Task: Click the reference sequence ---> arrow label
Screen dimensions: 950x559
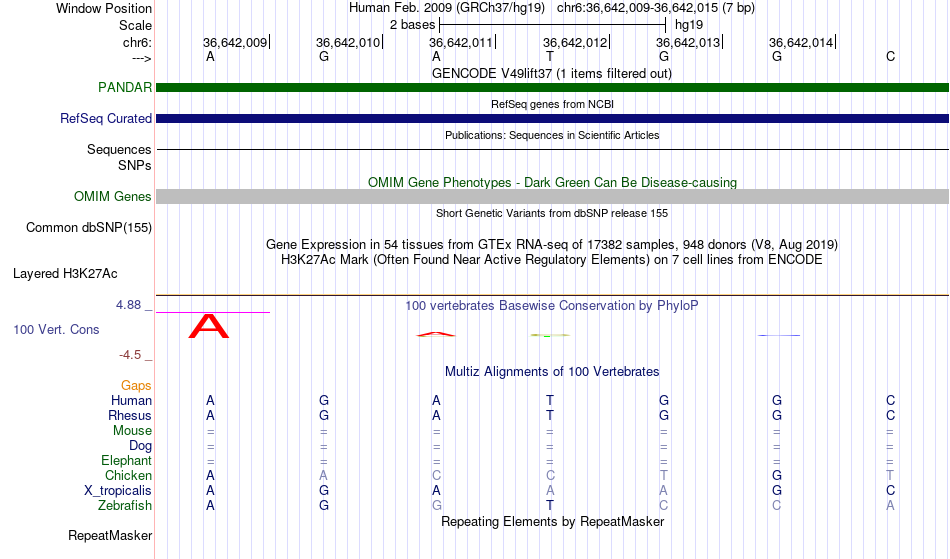Action: tap(141, 58)
